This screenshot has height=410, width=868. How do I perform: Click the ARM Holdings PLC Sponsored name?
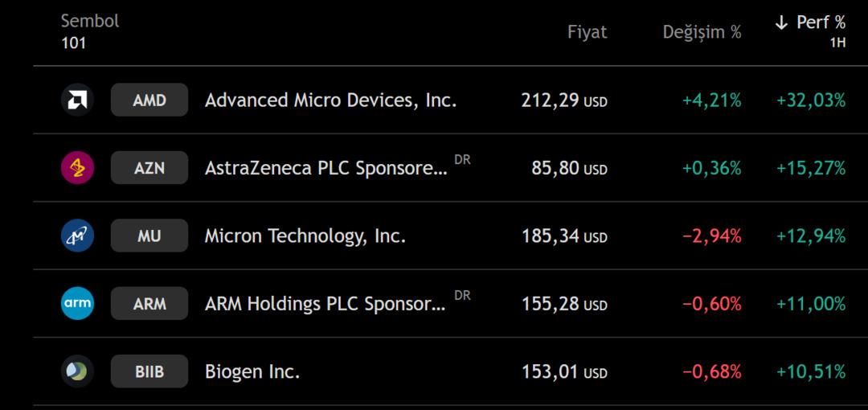tap(325, 304)
